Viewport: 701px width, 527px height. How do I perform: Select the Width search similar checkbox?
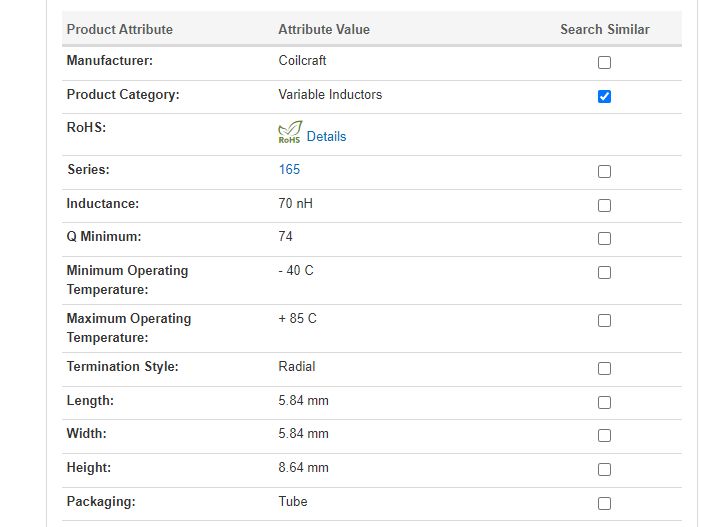604,436
